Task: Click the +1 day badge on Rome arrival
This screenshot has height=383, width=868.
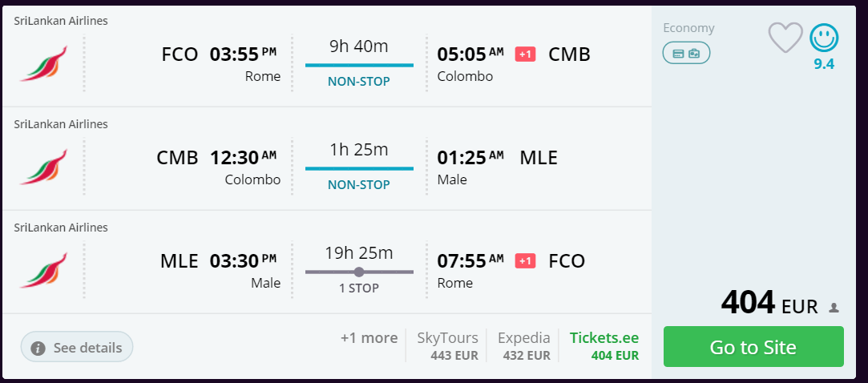Action: (525, 260)
